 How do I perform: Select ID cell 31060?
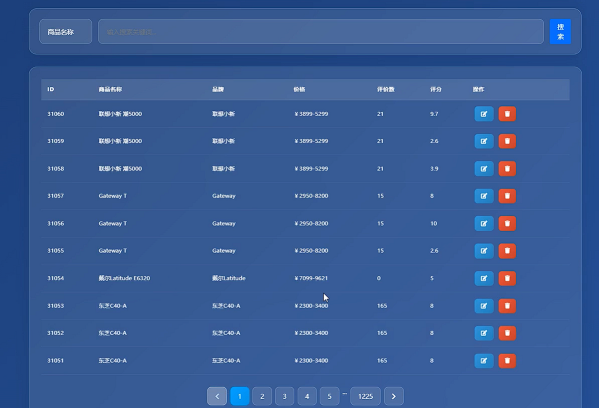56,114
